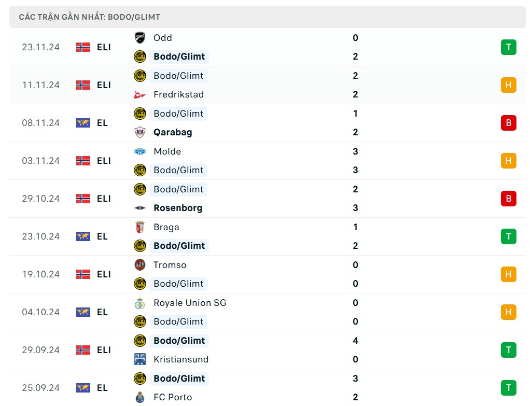Click the Rosenborg club icon
This screenshot has height=406, width=532.
pyautogui.click(x=139, y=207)
